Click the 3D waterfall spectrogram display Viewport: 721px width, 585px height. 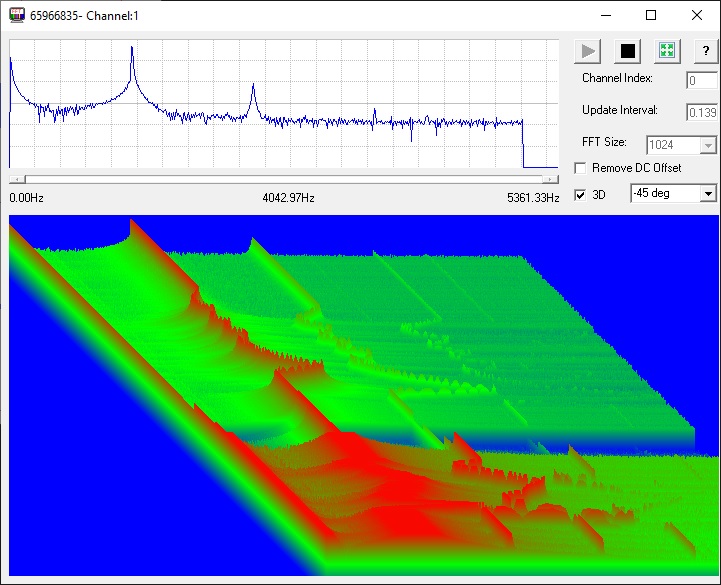(x=363, y=395)
